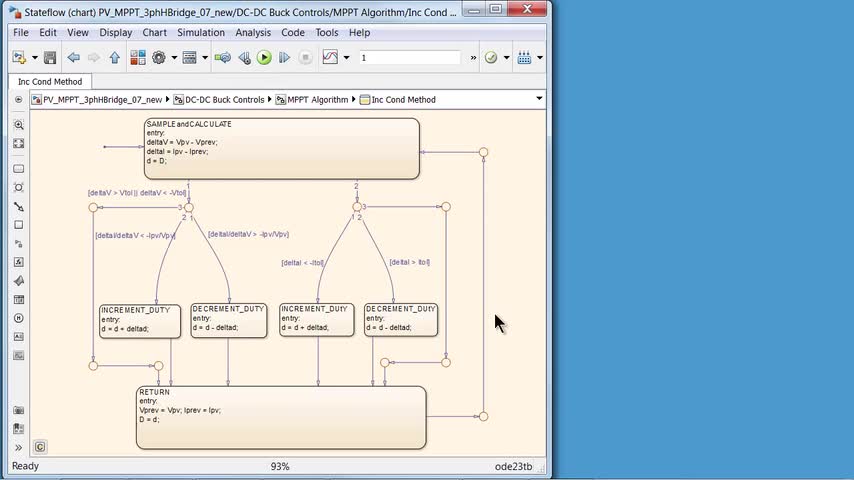Go back using the Back arrow
The height and width of the screenshot is (480, 854).
pos(74,57)
